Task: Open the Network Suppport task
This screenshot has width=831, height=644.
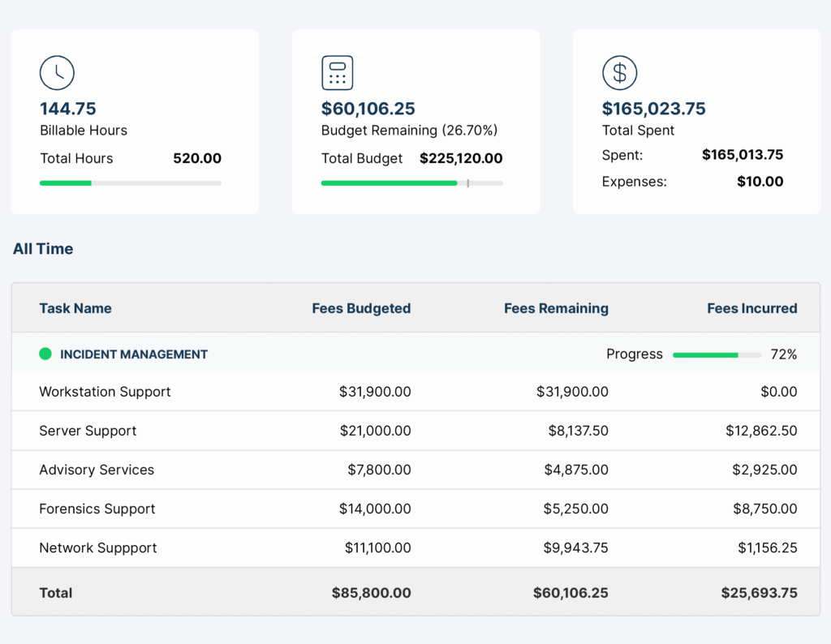Action: tap(98, 547)
